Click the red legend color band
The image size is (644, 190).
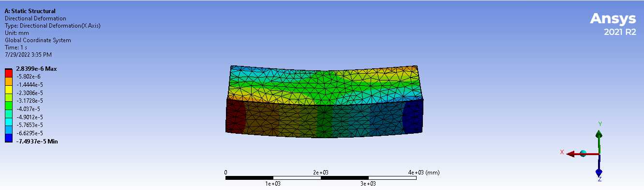(9, 73)
